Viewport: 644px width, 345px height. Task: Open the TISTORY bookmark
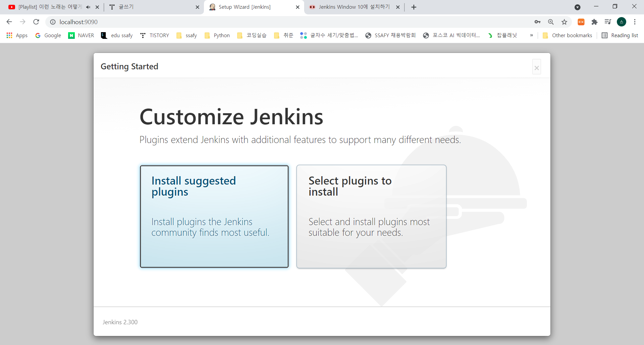point(155,35)
